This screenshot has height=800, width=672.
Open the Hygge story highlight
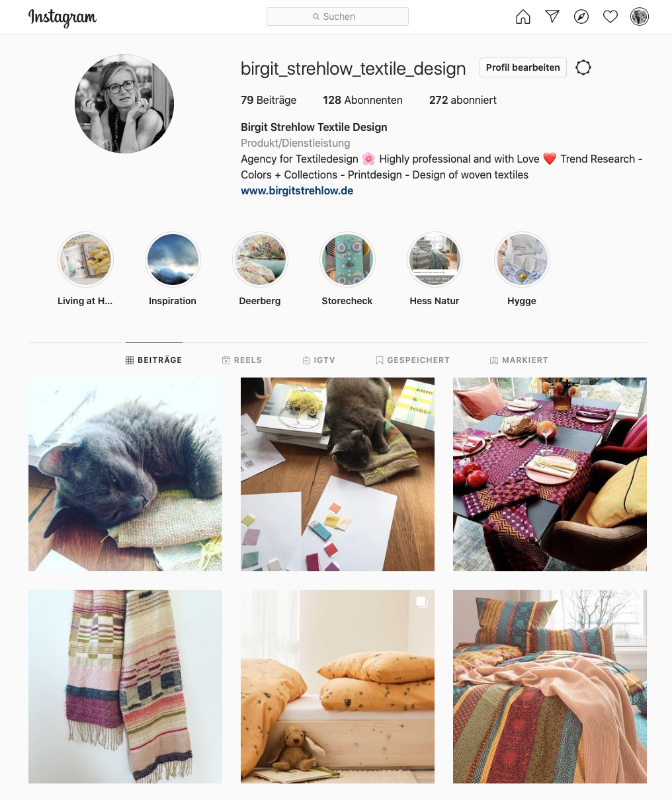522,259
